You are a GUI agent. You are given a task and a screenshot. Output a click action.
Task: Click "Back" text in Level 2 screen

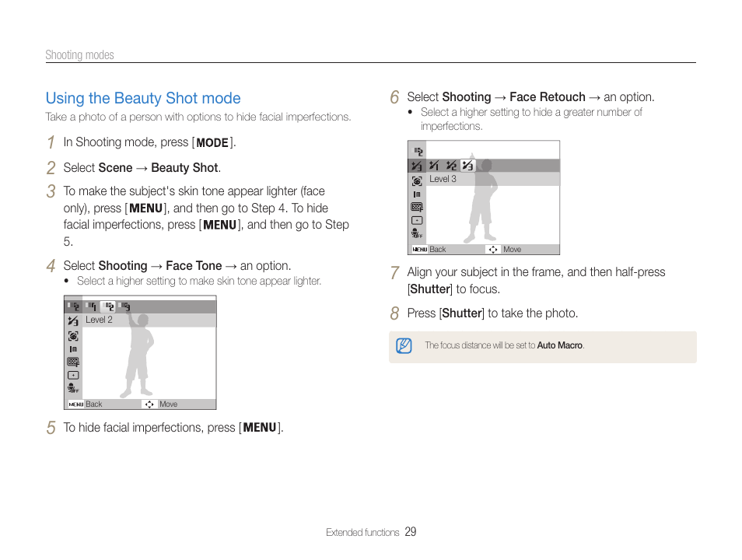(93, 404)
